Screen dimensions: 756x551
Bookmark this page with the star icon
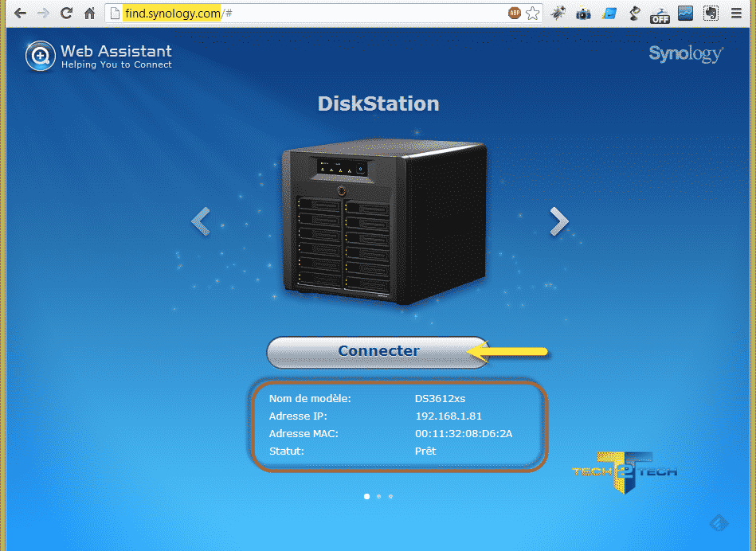tap(532, 13)
